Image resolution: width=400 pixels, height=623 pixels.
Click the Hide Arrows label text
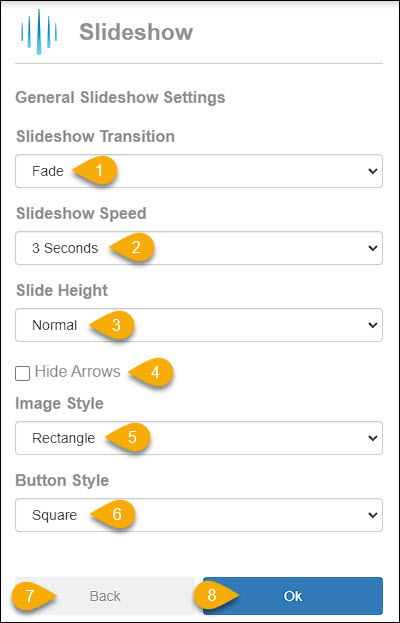pyautogui.click(x=77, y=371)
